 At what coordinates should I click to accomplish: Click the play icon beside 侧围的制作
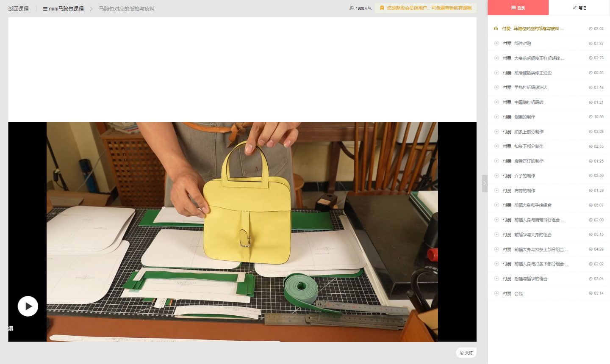496,117
